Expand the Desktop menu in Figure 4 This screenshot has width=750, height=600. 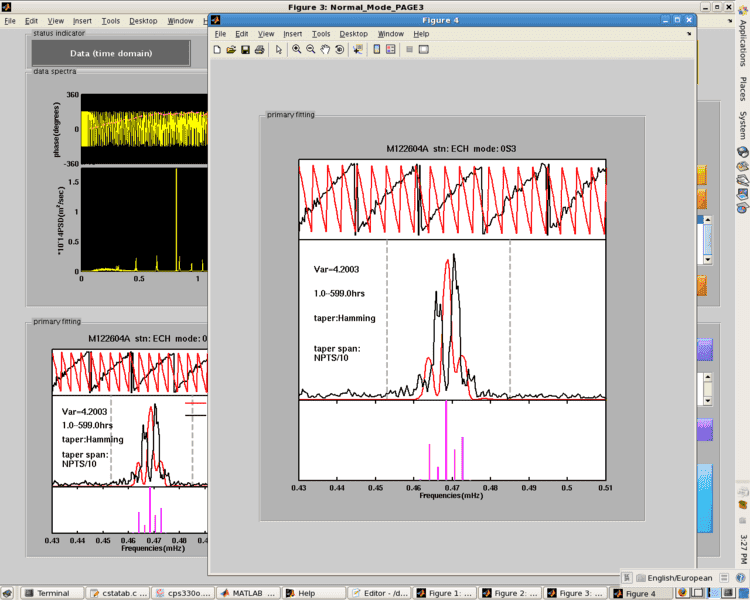tap(354, 34)
